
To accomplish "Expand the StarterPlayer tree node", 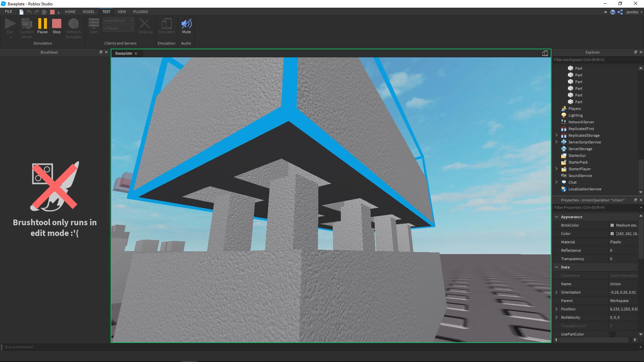I will (556, 169).
